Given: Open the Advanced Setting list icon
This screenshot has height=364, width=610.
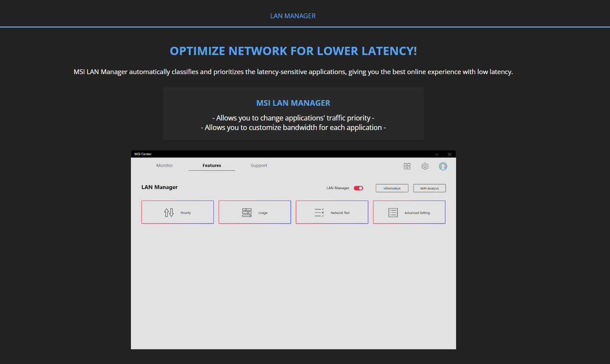Looking at the screenshot, I should coord(393,212).
